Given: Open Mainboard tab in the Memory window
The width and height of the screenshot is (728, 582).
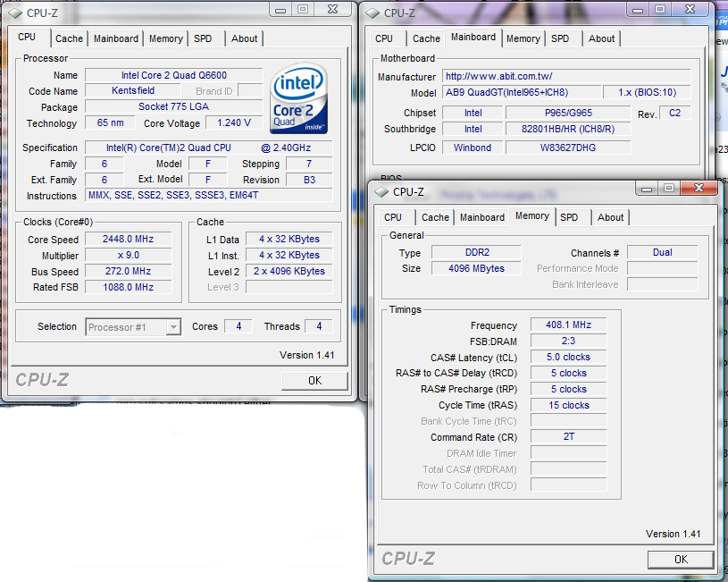Looking at the screenshot, I should (x=482, y=217).
